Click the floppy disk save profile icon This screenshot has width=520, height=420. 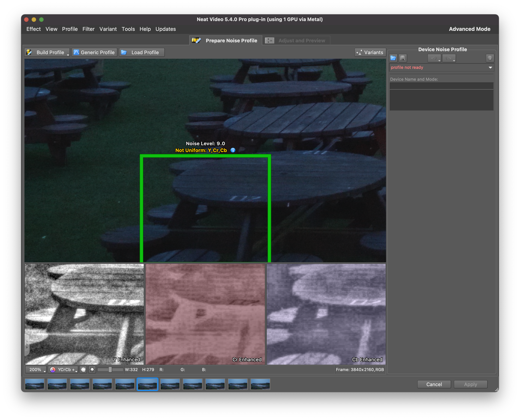click(403, 58)
